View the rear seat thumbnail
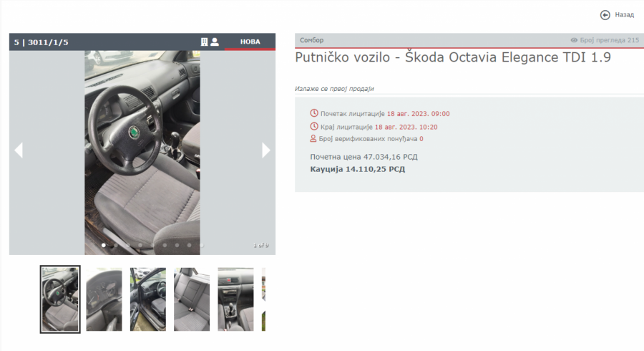The width and height of the screenshot is (644, 351). tap(192, 299)
